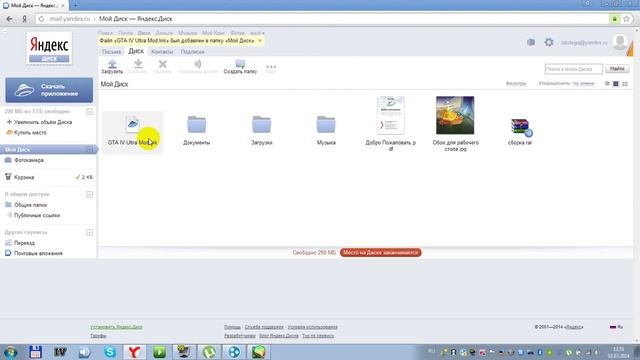Screen dimensions: 640x360
Task: Click the Создать папку toolbar icon
Action: click(x=240, y=64)
